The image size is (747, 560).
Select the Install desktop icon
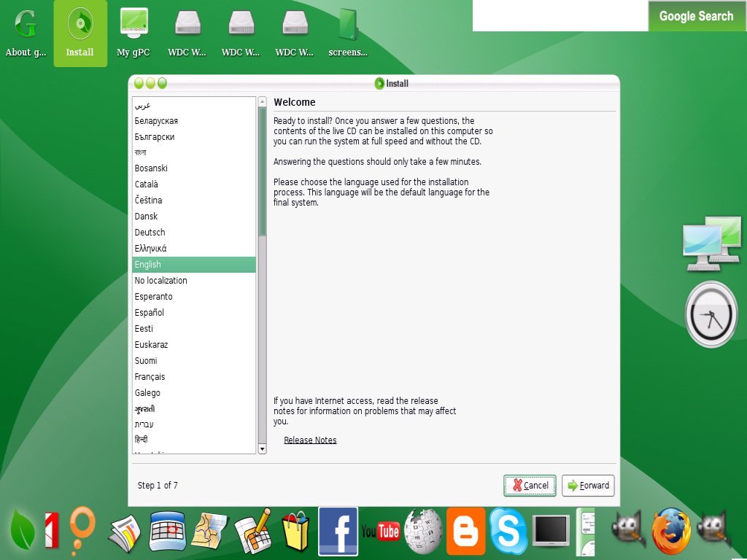coord(80,34)
